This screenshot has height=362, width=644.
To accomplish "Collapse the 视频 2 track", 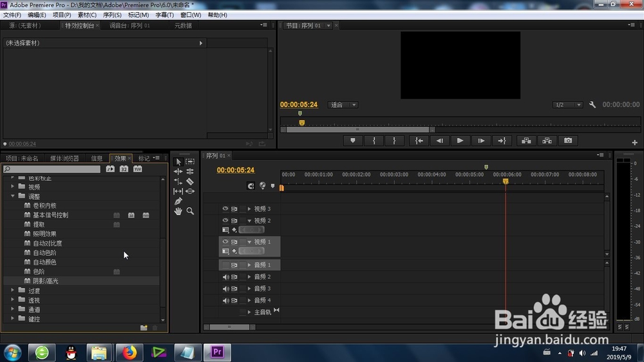I will pos(249,221).
